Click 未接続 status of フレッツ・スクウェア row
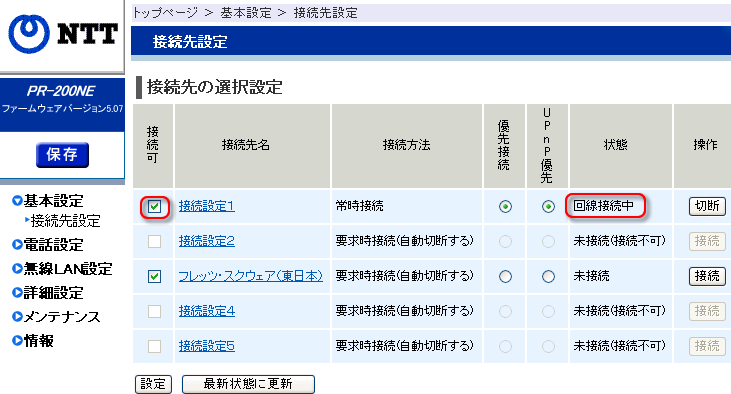This screenshot has height=394, width=731. [x=591, y=276]
